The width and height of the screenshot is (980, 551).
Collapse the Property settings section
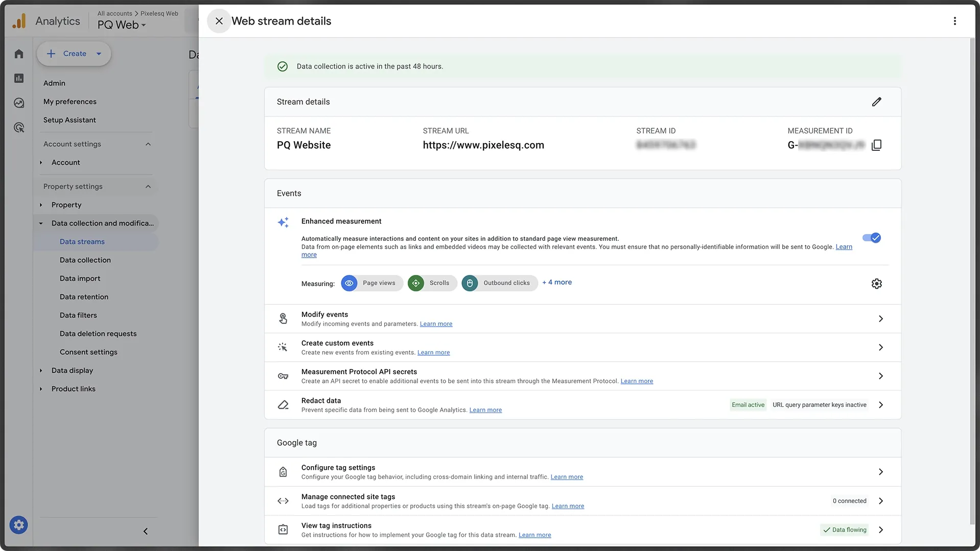pyautogui.click(x=148, y=187)
